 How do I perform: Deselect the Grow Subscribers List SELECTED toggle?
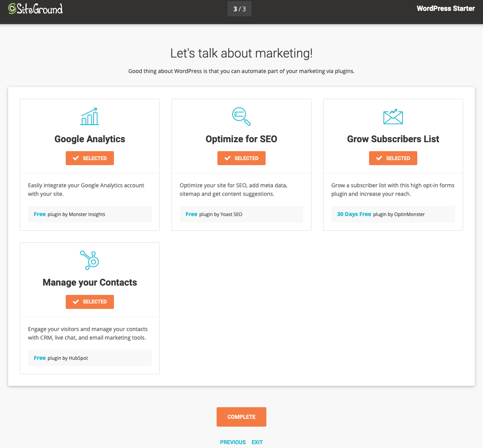click(393, 158)
